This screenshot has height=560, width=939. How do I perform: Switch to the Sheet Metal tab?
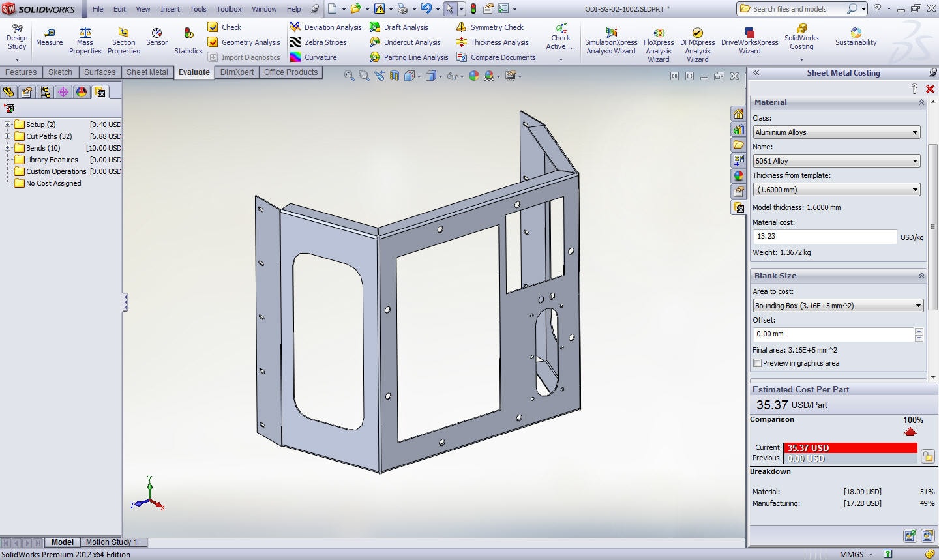(x=147, y=72)
